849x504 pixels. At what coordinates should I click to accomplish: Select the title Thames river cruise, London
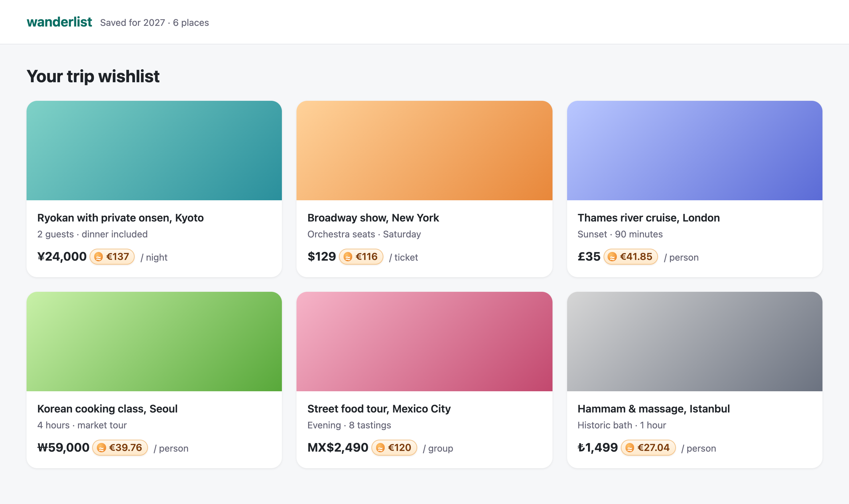649,218
